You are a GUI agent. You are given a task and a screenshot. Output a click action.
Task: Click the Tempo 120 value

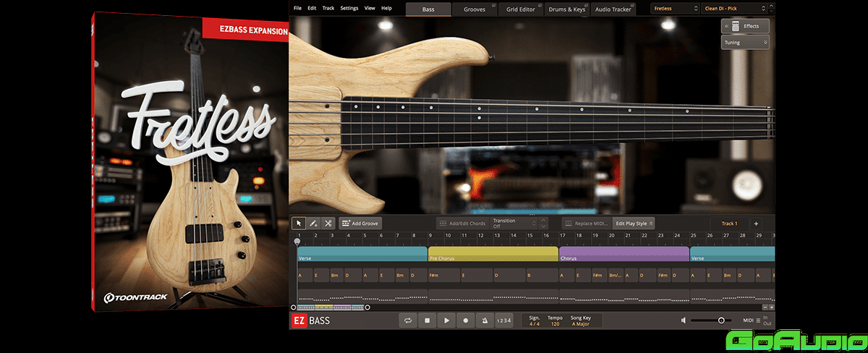coord(555,324)
